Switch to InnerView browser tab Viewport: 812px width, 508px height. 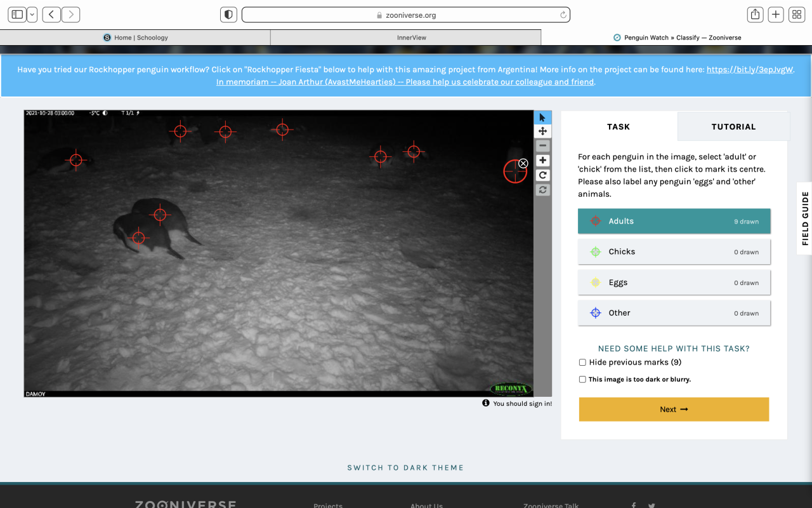point(406,37)
